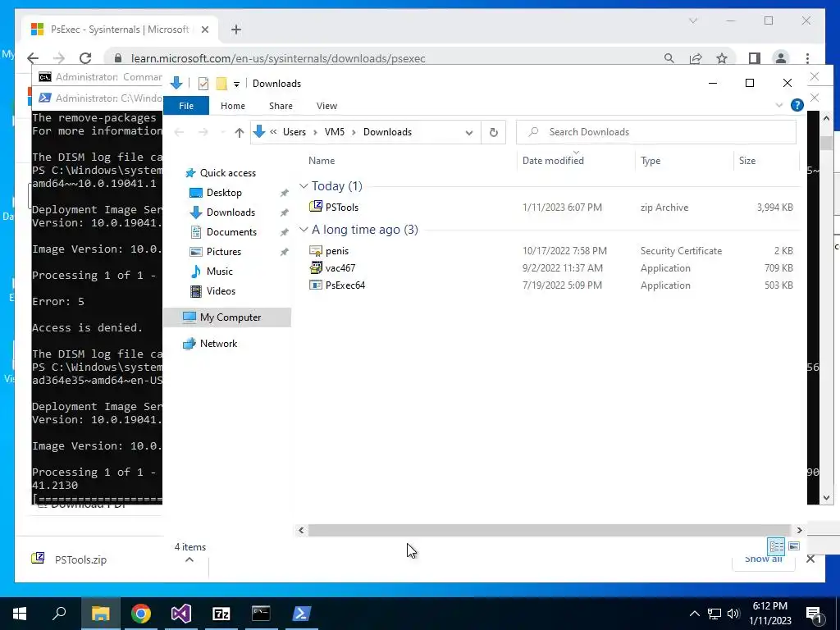Screen dimensions: 840x630
Task: Close the PsExec Sysinternals tab
Action: pyautogui.click(x=204, y=30)
